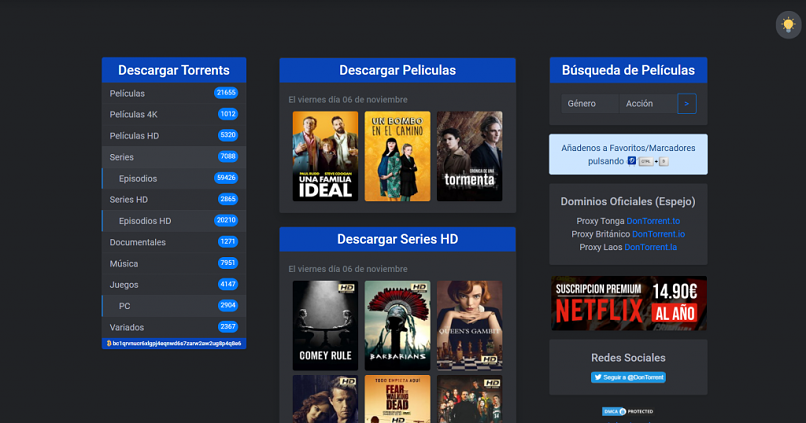Open the Episodios subcategory
806x423 pixels.
[x=174, y=178]
